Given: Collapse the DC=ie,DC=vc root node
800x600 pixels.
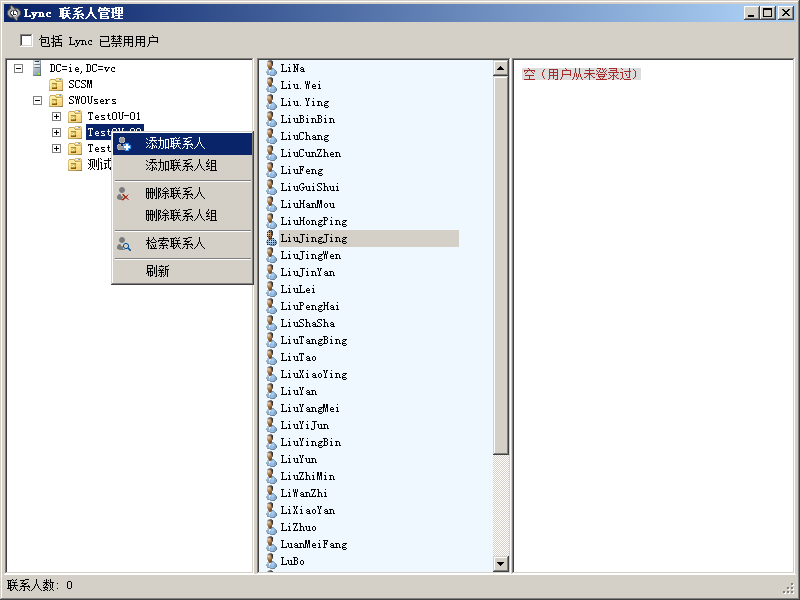Looking at the screenshot, I should (18, 68).
